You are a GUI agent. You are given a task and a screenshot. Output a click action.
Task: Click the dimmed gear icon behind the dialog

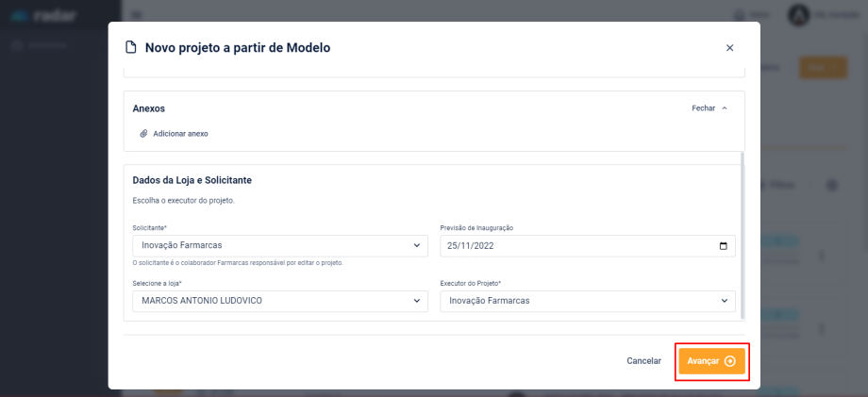[x=832, y=187]
